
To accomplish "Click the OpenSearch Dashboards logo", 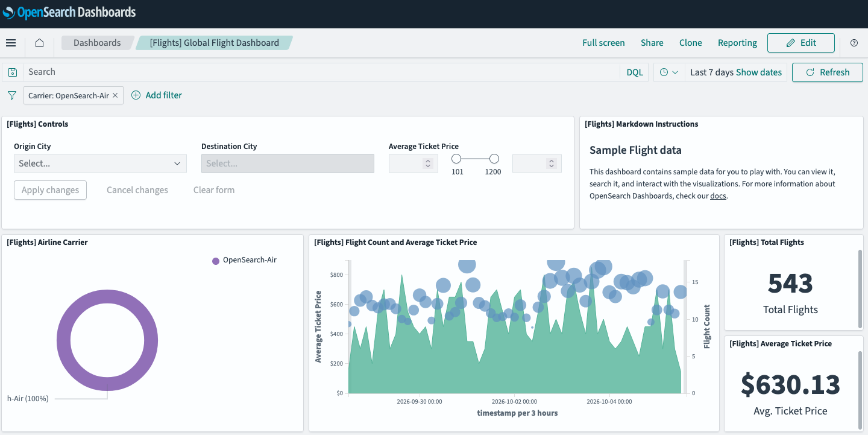I will tap(69, 12).
